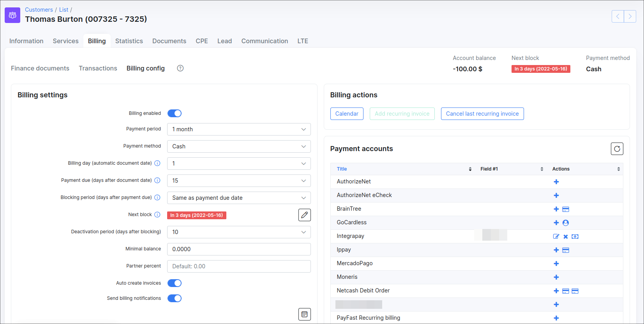
Task: Click the plus icon for AuthorizeNet
Action: coord(556,182)
